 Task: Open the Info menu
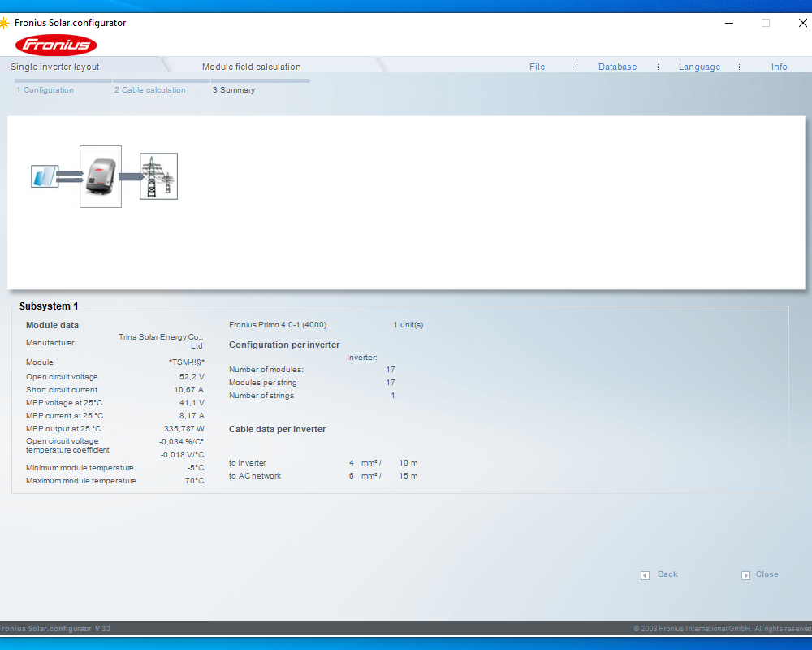779,67
